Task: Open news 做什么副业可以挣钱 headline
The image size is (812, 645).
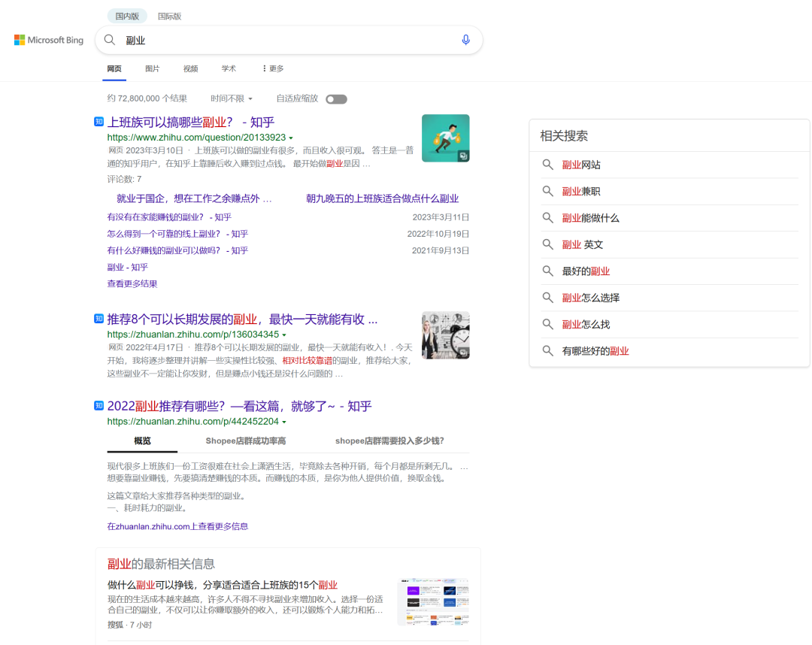Action: tap(223, 585)
